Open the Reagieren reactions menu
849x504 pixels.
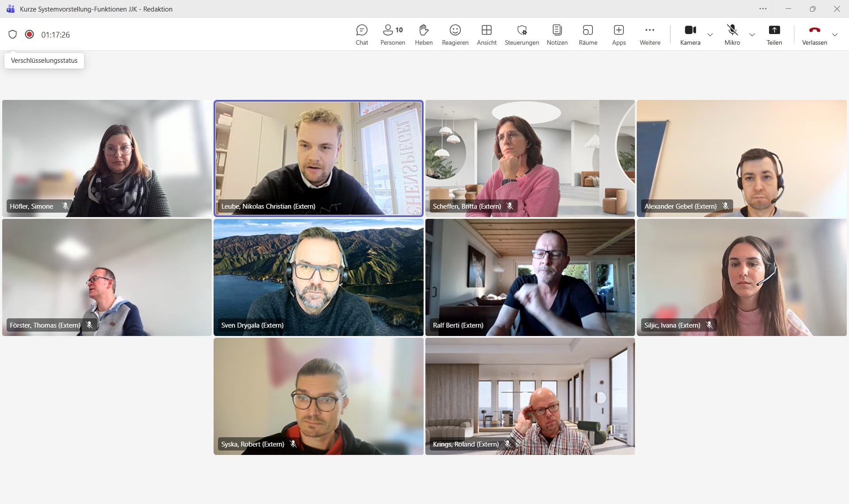[455, 34]
